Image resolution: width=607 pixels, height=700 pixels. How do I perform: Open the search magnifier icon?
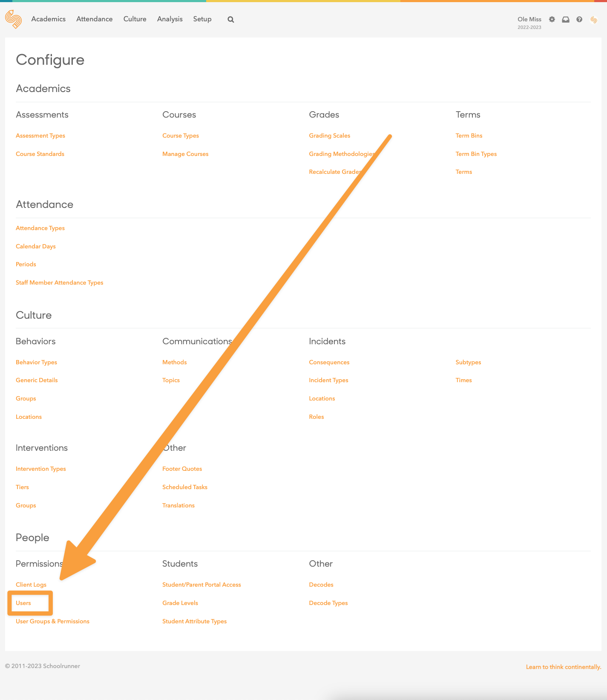coord(230,20)
